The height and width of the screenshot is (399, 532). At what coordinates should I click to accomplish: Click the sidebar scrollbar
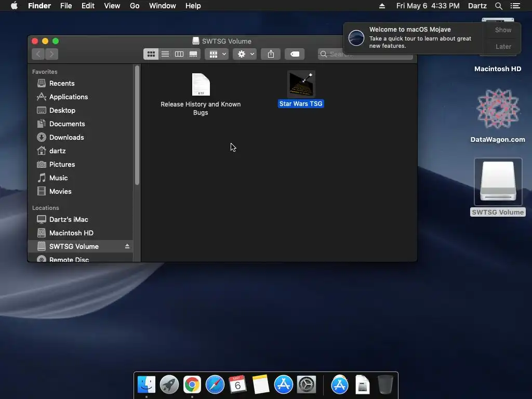(x=137, y=126)
